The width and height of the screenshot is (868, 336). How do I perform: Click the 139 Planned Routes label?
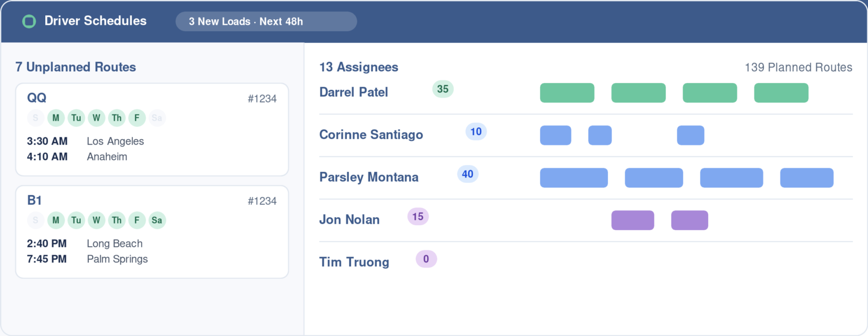pos(798,67)
